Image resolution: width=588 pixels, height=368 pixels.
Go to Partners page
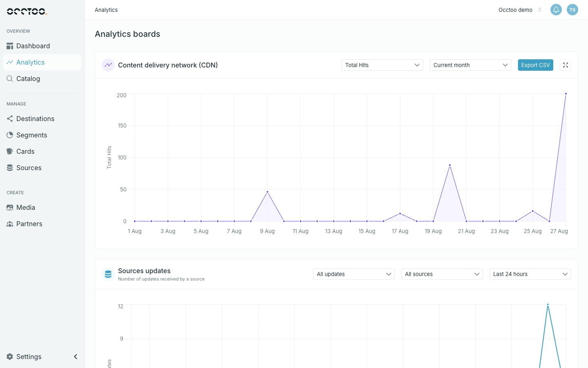(29, 224)
